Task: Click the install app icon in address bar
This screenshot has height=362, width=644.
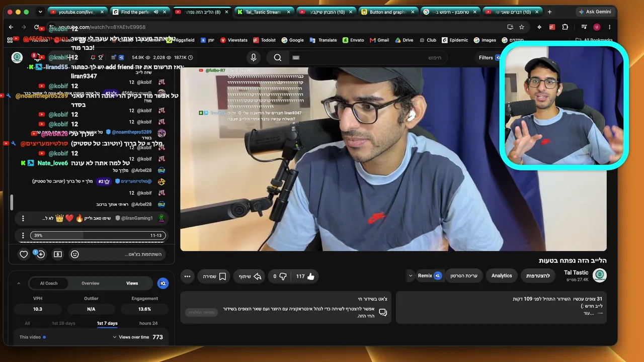Action: click(x=510, y=27)
